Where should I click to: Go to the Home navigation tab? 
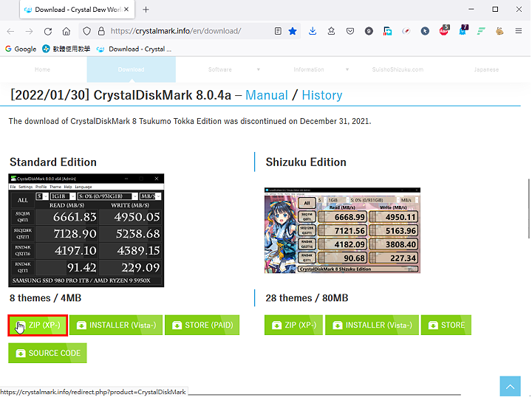click(x=42, y=69)
